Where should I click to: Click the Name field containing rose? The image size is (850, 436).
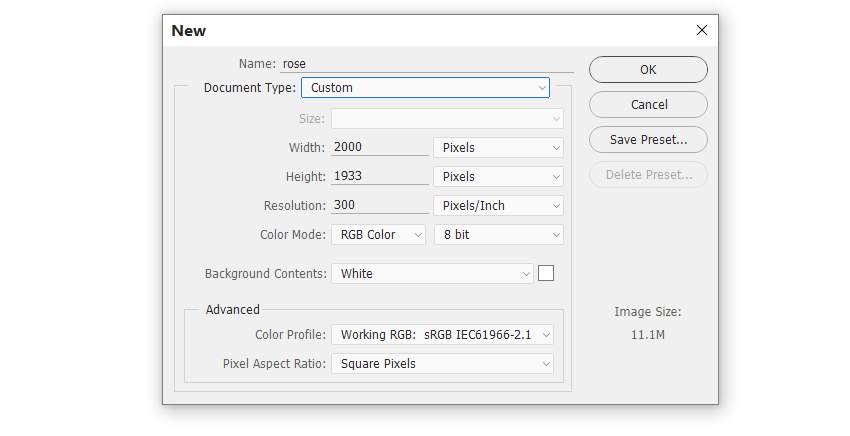tap(427, 64)
